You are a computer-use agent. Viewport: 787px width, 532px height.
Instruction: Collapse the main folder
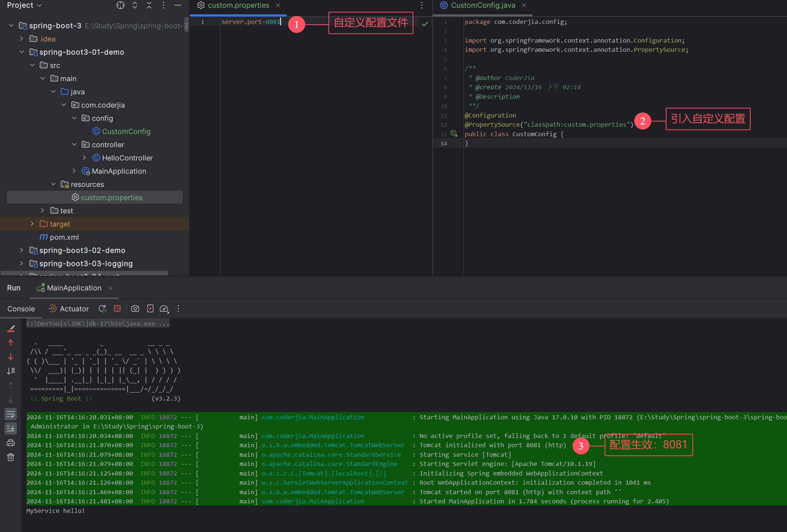click(x=43, y=78)
